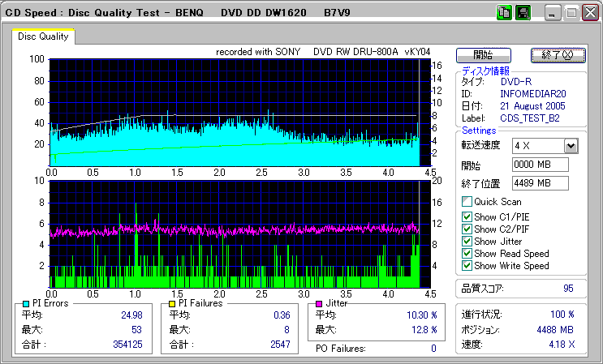Screen dimensions: 603x364
Task: Close the Disc Quality Test window
Action: (x=589, y=14)
